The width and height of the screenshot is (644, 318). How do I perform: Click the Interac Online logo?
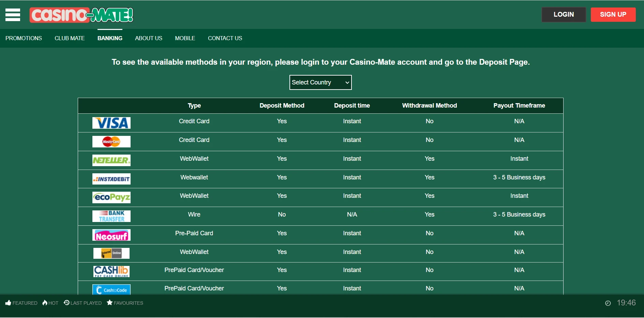111,253
